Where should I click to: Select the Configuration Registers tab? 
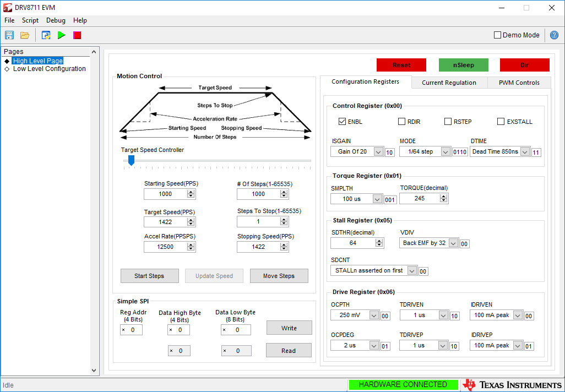click(365, 82)
